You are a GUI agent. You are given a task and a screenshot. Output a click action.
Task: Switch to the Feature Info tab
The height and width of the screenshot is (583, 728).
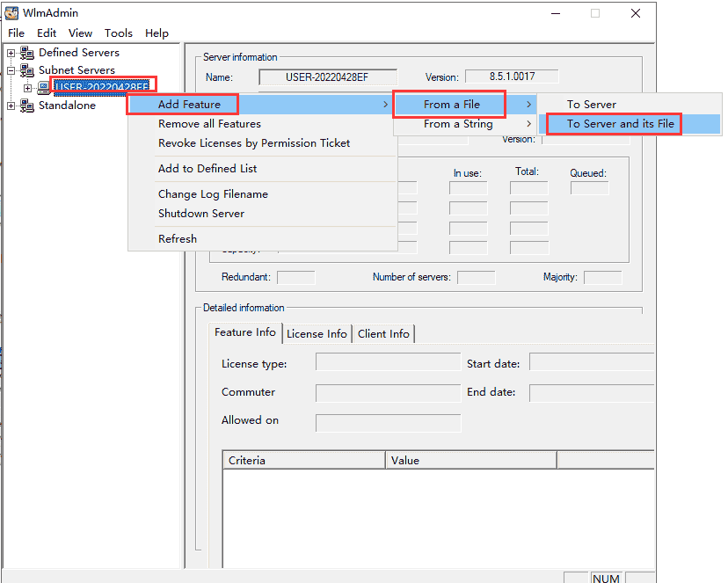[x=245, y=332]
